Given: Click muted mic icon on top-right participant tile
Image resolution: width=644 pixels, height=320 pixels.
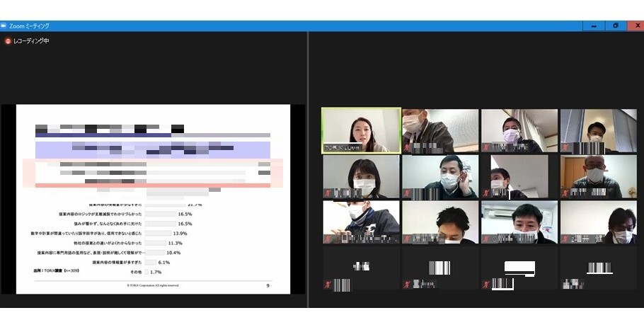Looking at the screenshot, I should pos(565,148).
